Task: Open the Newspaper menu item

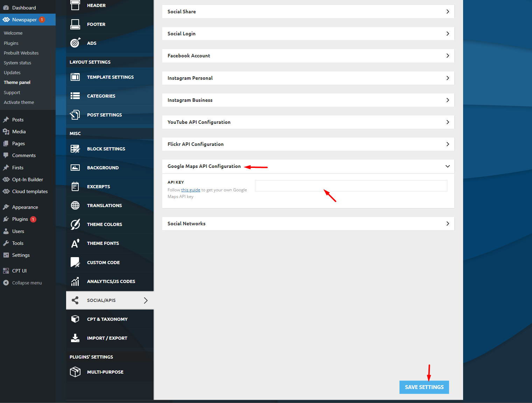Action: click(28, 20)
